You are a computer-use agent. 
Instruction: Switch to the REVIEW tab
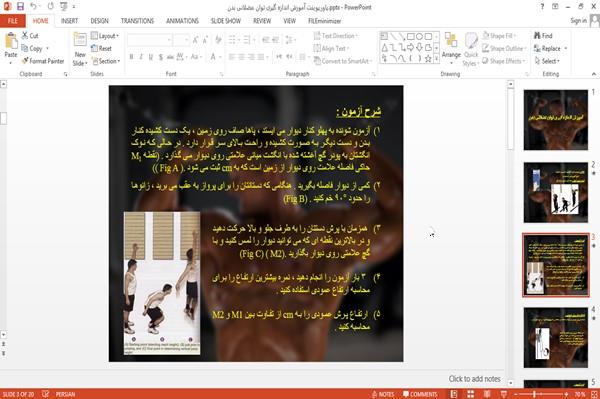click(262, 21)
